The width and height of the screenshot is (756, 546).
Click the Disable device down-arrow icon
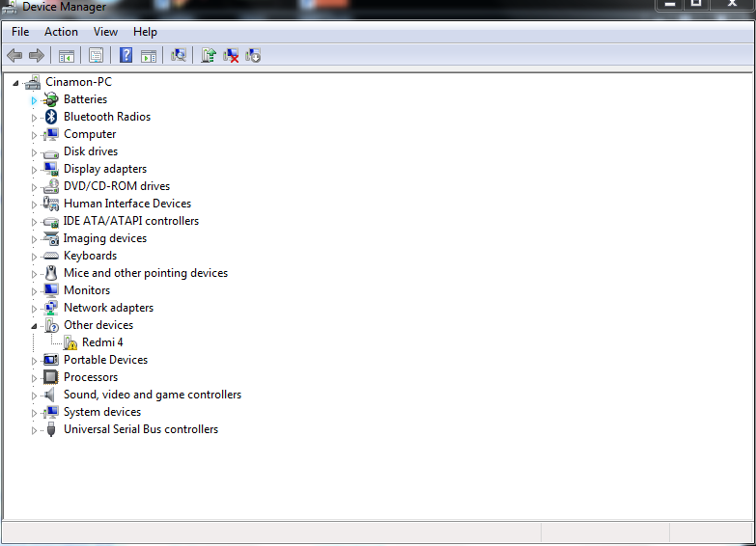coord(253,56)
